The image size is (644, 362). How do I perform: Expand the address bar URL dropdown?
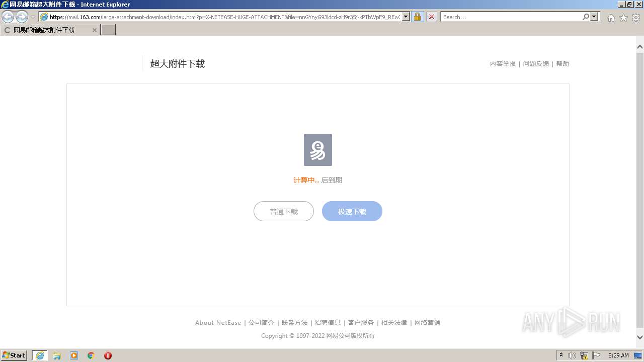coord(406,17)
